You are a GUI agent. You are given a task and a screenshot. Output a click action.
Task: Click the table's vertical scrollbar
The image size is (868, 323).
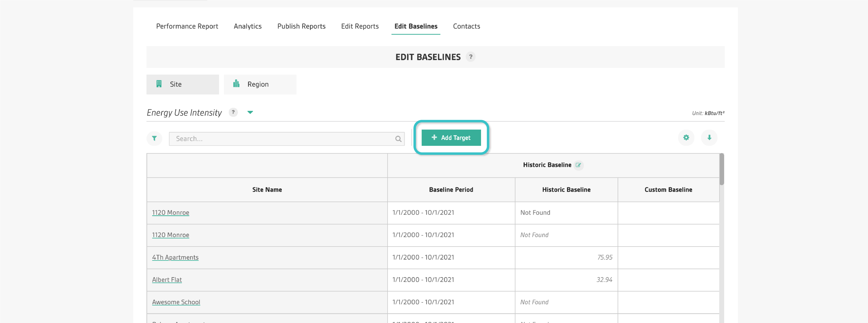[x=721, y=169]
